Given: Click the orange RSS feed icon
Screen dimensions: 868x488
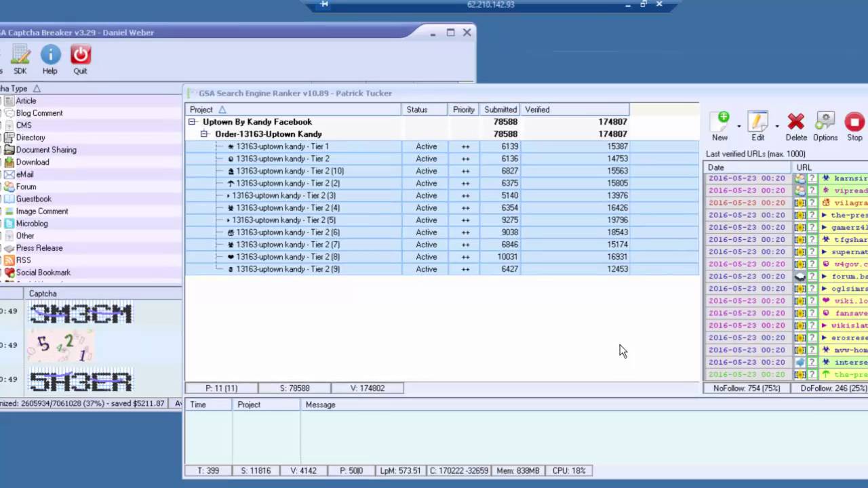Looking at the screenshot, I should pos(9,260).
